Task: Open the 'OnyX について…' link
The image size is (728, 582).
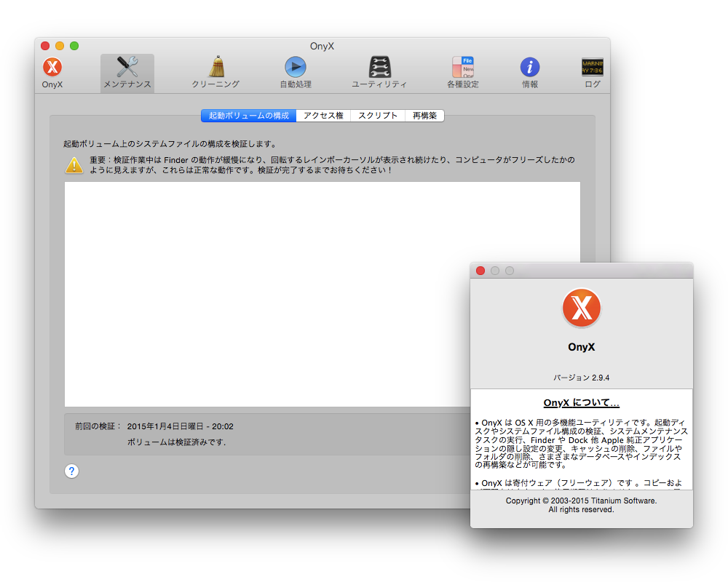Action: (581, 403)
